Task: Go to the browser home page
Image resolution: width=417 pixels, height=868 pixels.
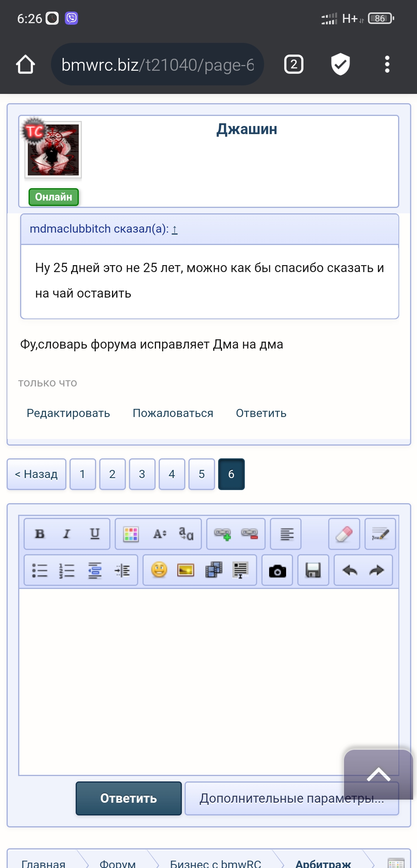Action: point(25,64)
